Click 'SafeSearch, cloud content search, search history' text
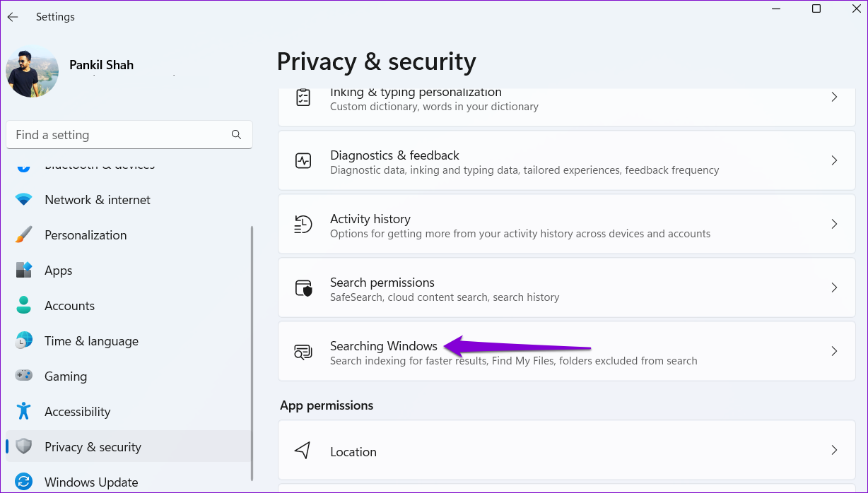The width and height of the screenshot is (868, 493). click(445, 297)
